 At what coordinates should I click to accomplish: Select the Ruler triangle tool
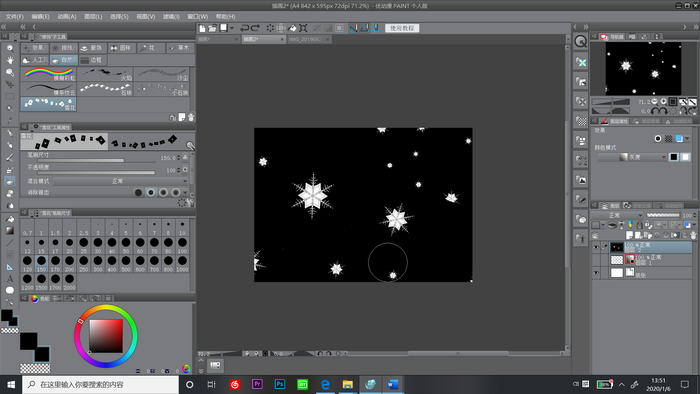pyautogui.click(x=10, y=267)
